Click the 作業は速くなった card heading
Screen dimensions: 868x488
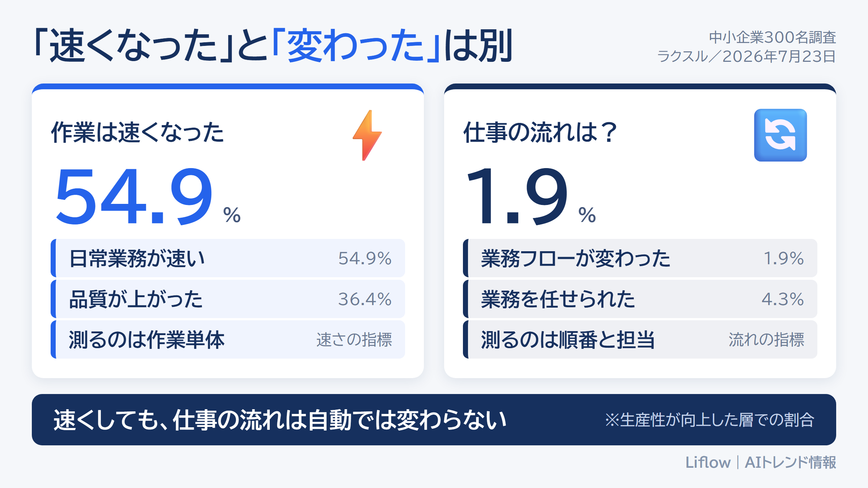click(x=137, y=132)
